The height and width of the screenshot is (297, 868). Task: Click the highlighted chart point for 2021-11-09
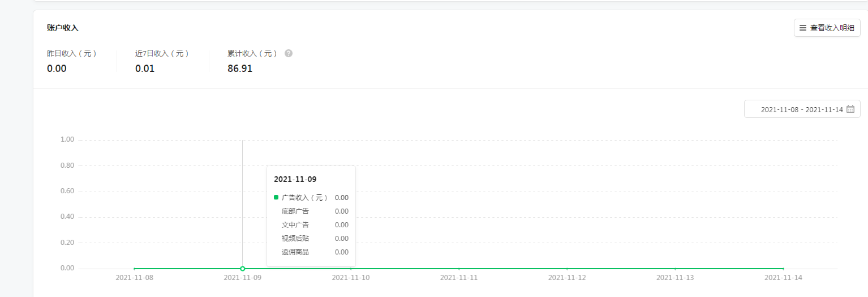click(x=242, y=268)
